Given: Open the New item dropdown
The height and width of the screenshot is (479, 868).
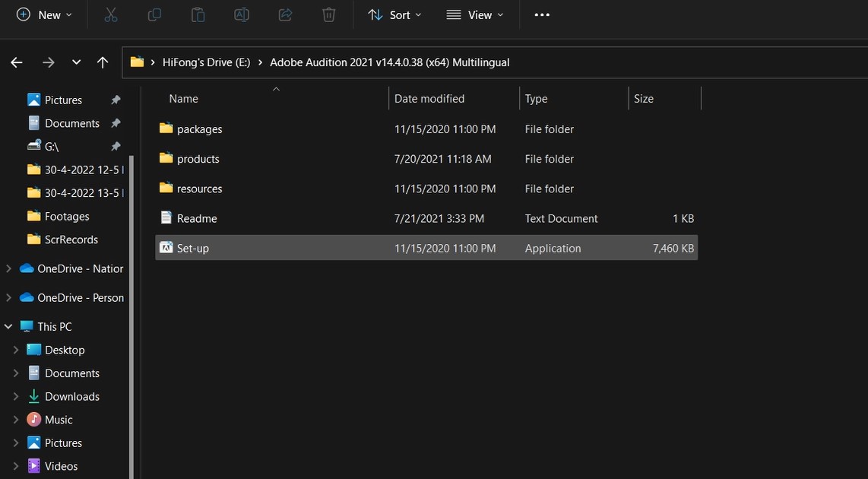Looking at the screenshot, I should pos(44,15).
